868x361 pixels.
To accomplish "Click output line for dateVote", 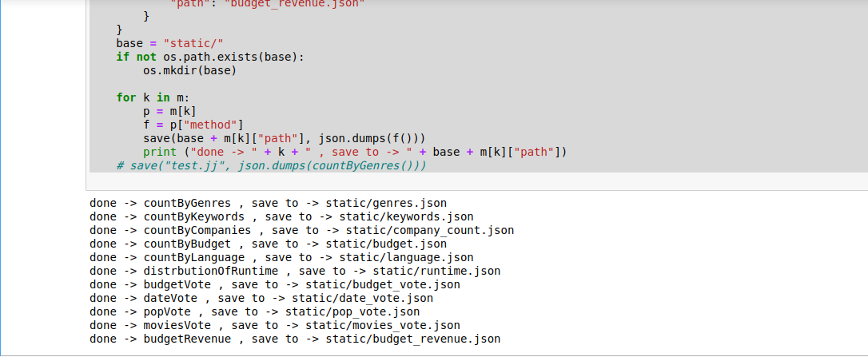I will tap(261, 299).
